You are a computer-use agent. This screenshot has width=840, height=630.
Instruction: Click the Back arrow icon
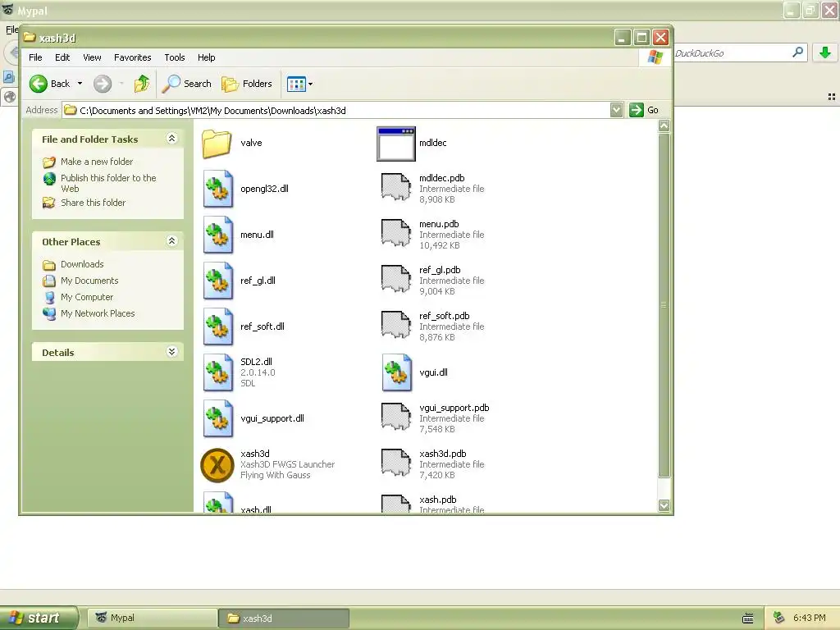[x=39, y=84]
